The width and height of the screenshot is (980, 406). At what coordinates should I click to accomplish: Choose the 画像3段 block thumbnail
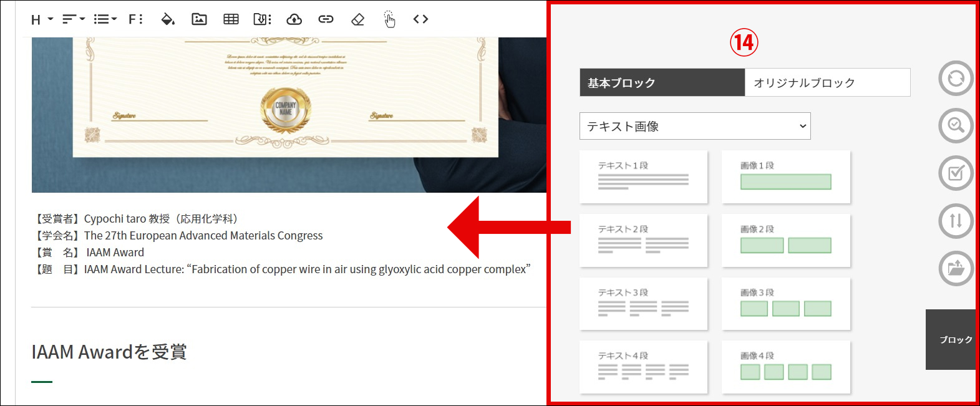click(x=786, y=304)
